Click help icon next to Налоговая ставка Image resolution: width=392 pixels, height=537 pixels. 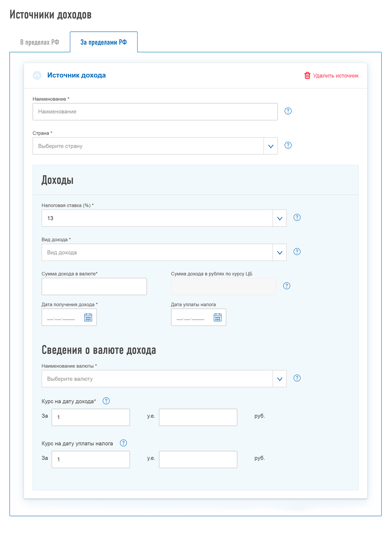pyautogui.click(x=297, y=218)
